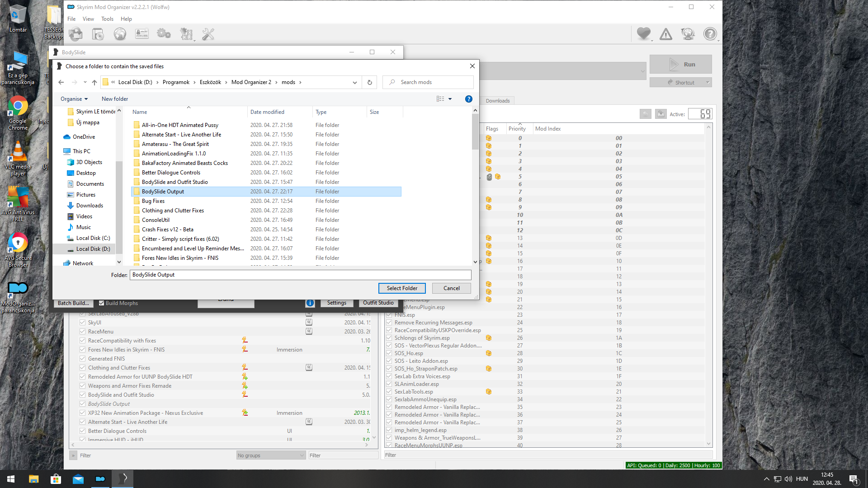The width and height of the screenshot is (868, 488).
Task: Switch to the Downloads tab
Action: click(498, 101)
